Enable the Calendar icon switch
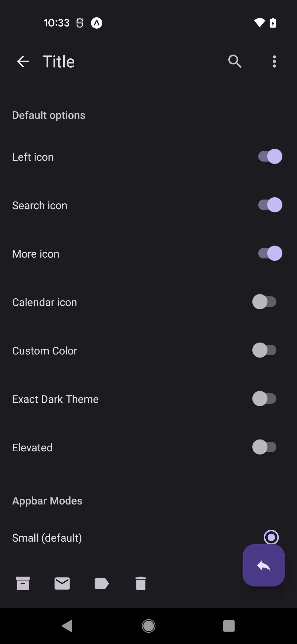 [x=264, y=302]
